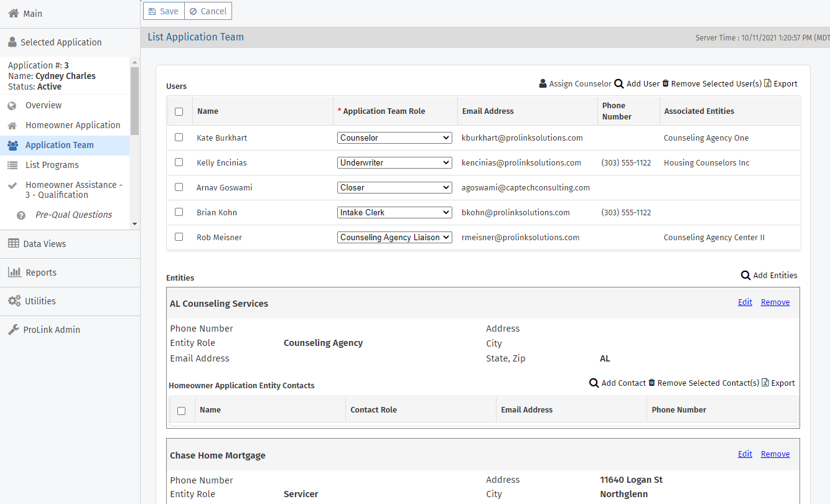
Task: Toggle the select-all checkbox in Users header
Action: click(x=179, y=111)
